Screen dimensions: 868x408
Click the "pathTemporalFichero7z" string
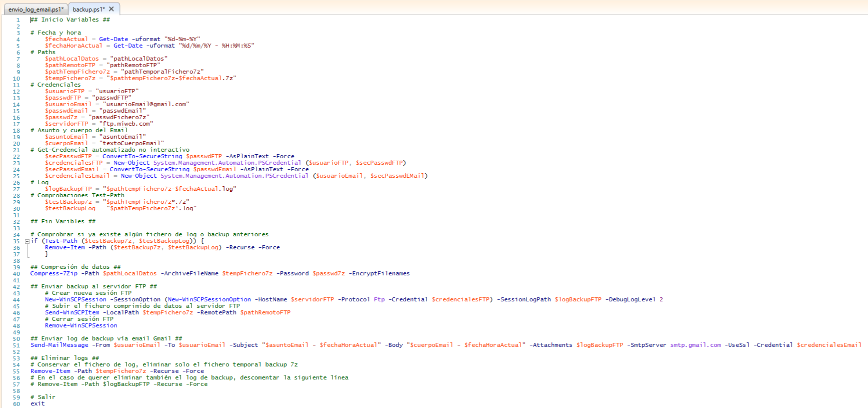click(x=162, y=72)
